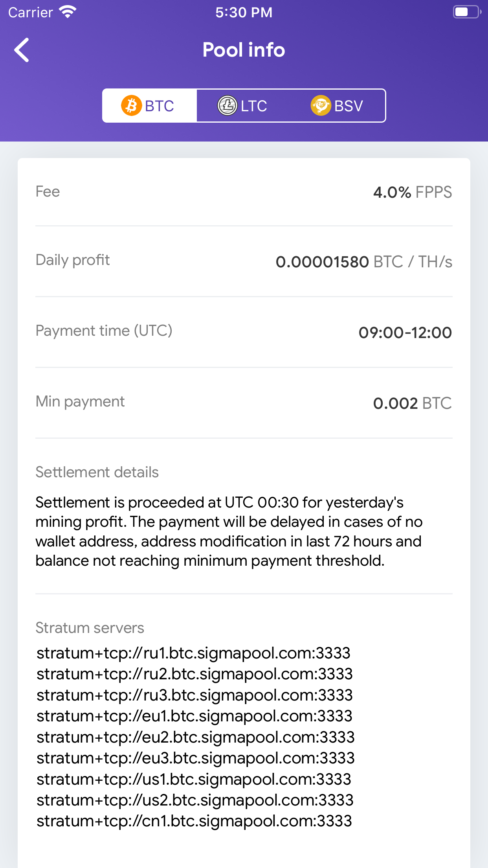
Task: Tap the Pool info title
Action: coord(244,50)
